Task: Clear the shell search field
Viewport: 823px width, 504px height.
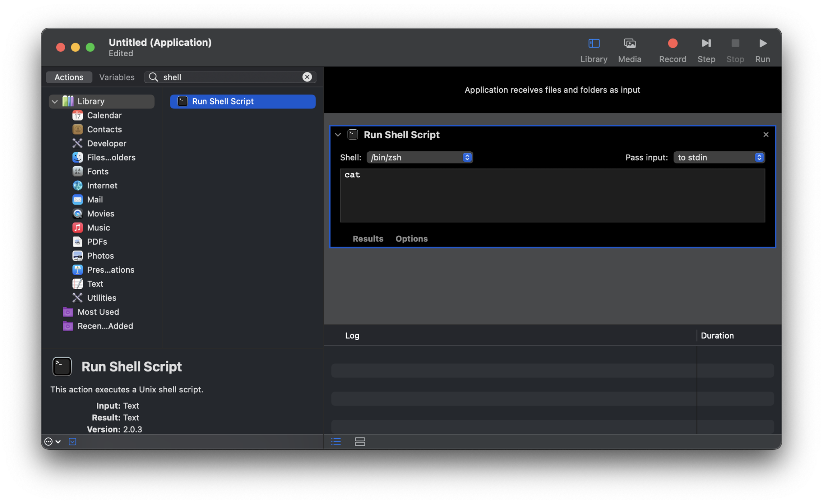Action: tap(307, 77)
